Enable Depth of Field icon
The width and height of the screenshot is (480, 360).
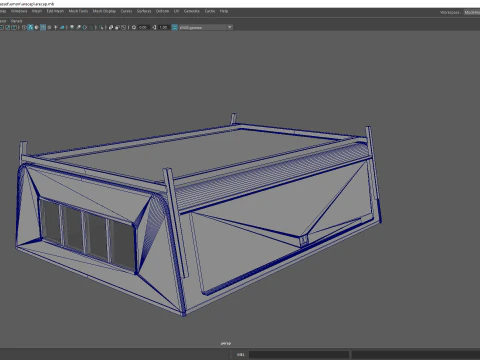click(91, 27)
